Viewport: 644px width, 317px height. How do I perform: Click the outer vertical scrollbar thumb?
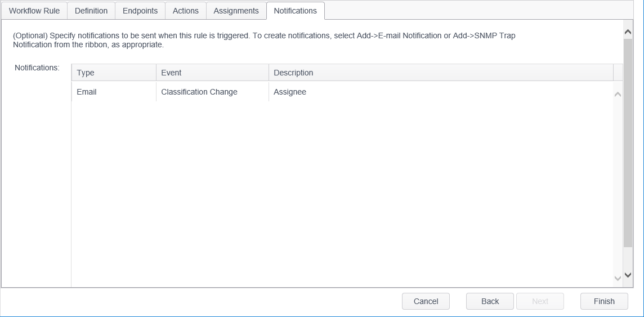pos(628,144)
